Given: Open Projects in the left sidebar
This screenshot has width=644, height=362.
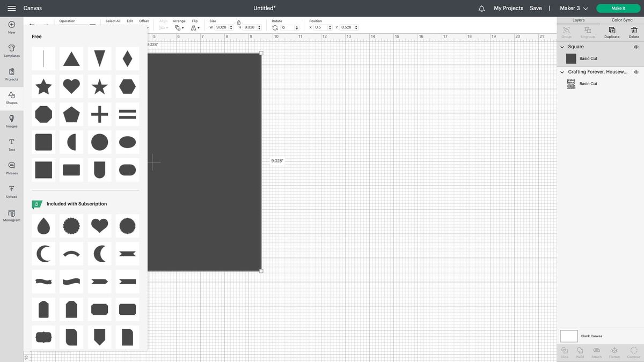Looking at the screenshot, I should point(12,74).
